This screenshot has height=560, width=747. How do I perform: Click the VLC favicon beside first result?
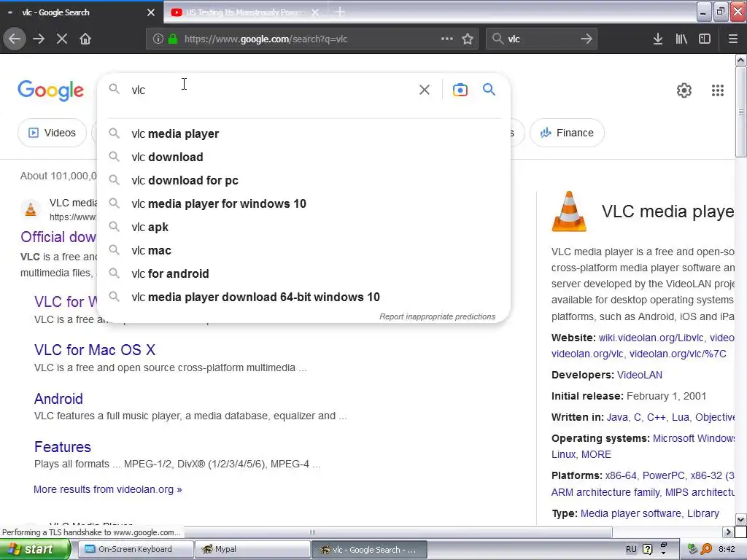(31, 209)
